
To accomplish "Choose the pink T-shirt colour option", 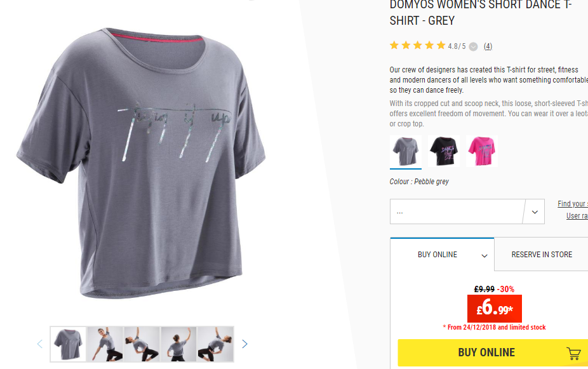I will [482, 151].
